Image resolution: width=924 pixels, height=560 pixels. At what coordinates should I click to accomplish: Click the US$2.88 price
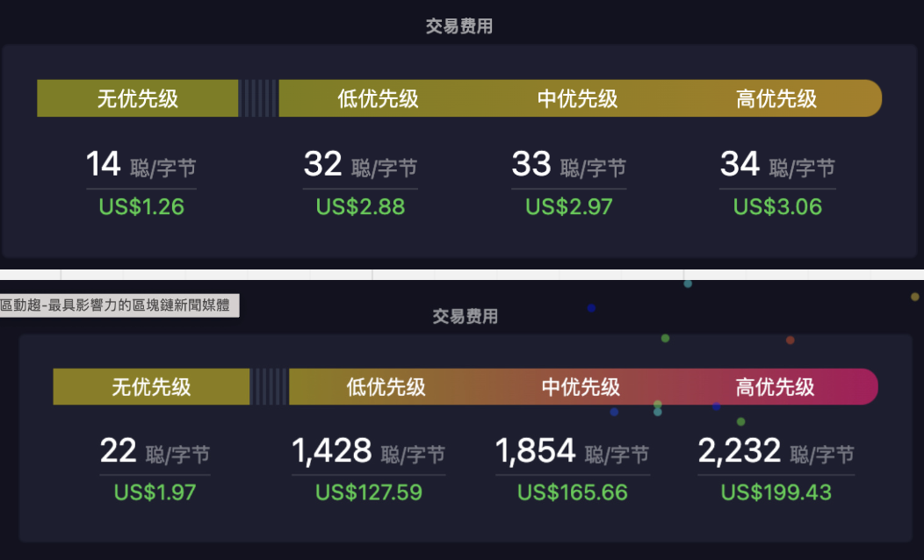tap(360, 206)
